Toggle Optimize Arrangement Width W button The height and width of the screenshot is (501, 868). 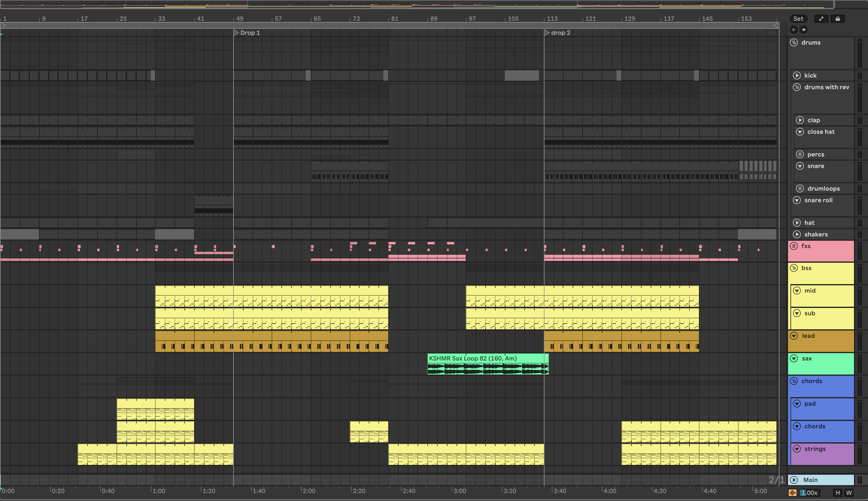[849, 493]
